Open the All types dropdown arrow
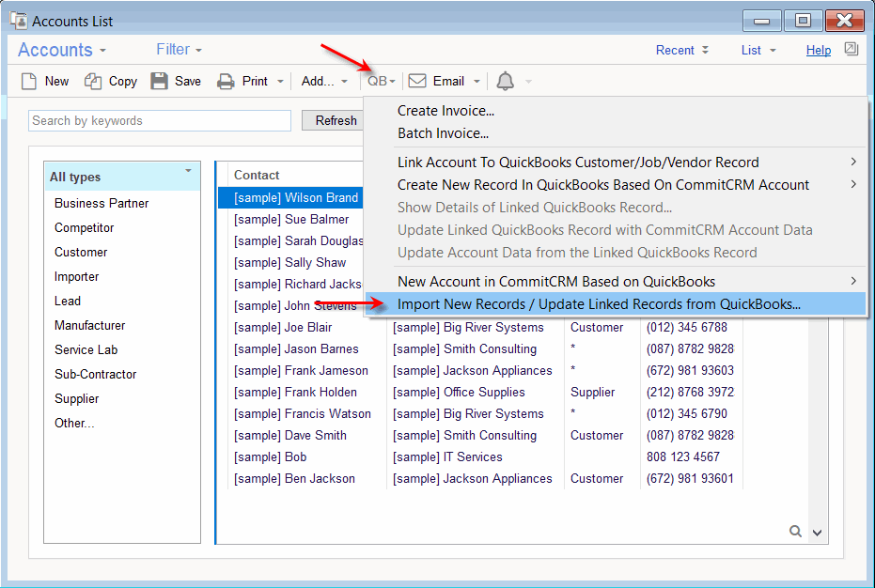 [188, 171]
